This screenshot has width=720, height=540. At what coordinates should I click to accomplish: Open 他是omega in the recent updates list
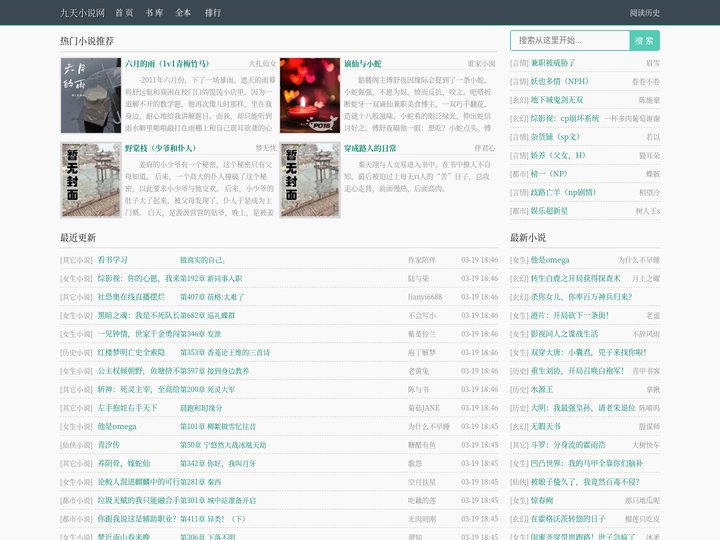(117, 426)
